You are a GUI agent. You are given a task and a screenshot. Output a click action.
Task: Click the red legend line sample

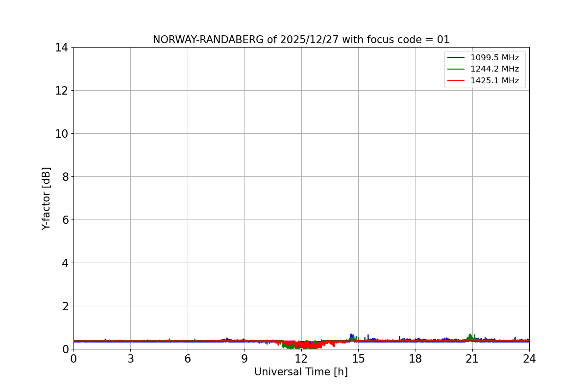456,80
